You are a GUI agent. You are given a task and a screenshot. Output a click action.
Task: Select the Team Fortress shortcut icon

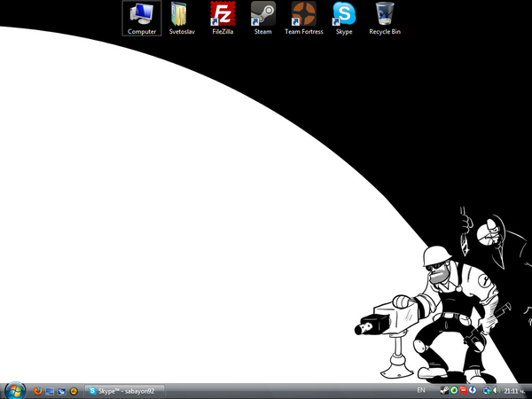303,18
